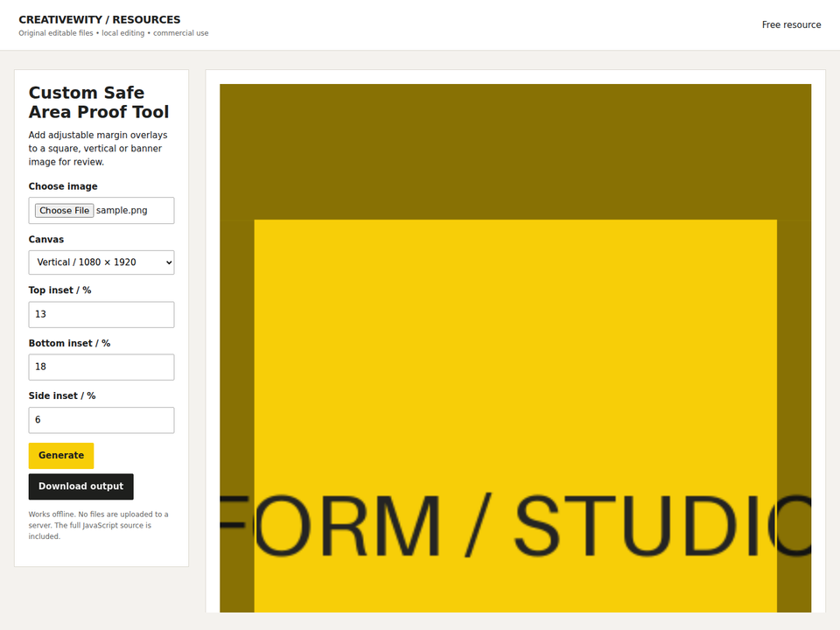Screen dimensions: 840x630
Task: Click the sample.png file name text
Action: coord(122,211)
